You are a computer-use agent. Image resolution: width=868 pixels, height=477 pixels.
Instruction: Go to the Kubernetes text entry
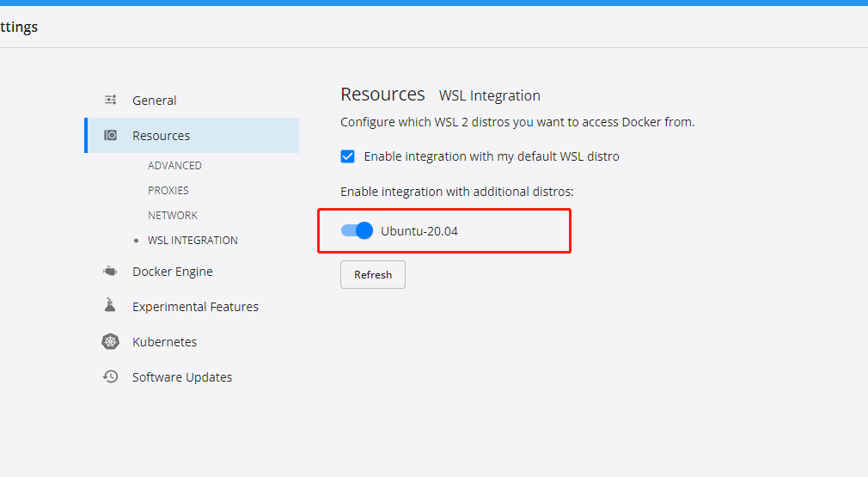pyautogui.click(x=164, y=342)
